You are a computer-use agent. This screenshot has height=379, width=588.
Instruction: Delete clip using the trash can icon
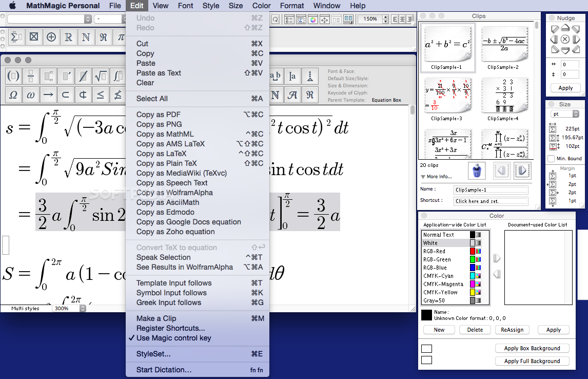[x=477, y=170]
